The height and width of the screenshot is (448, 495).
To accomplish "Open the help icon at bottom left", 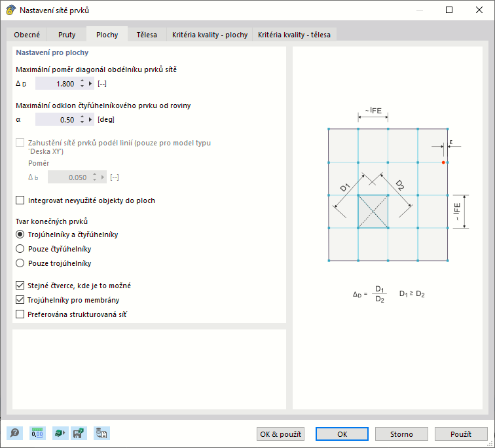I will click(14, 434).
